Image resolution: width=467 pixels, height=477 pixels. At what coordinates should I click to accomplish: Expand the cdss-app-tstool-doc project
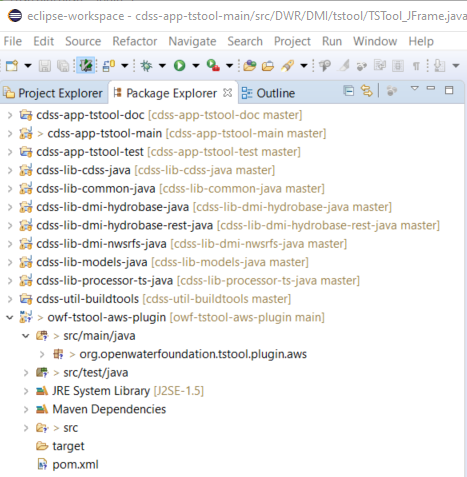pyautogui.click(x=10, y=115)
